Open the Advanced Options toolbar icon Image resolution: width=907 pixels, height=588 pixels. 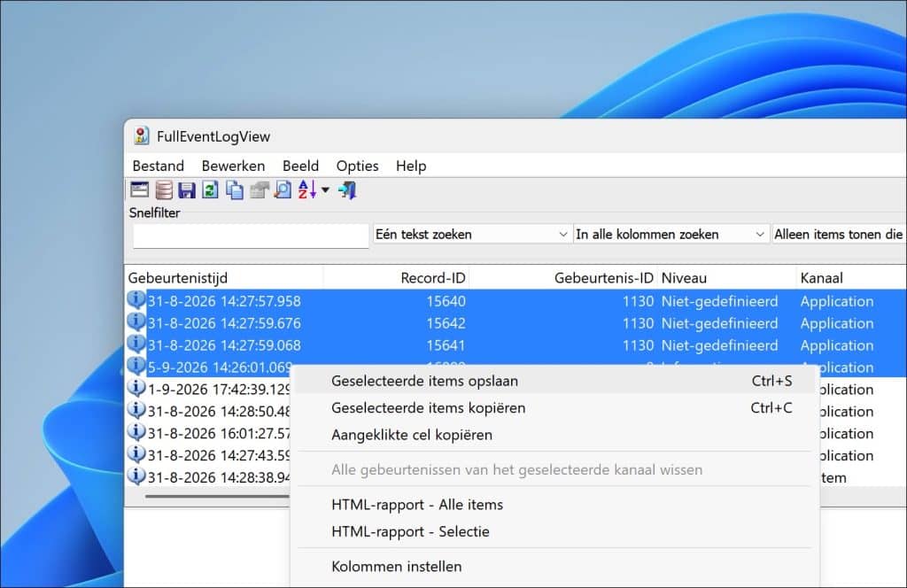(139, 190)
